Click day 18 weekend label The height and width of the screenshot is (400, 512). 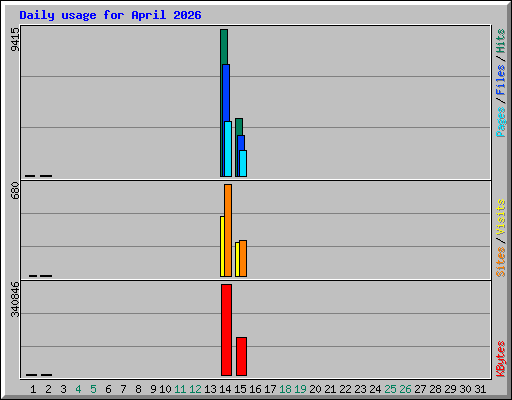click(285, 389)
